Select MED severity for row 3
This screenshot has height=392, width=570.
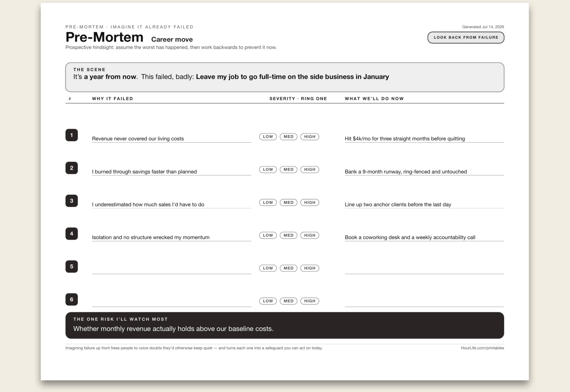(289, 202)
